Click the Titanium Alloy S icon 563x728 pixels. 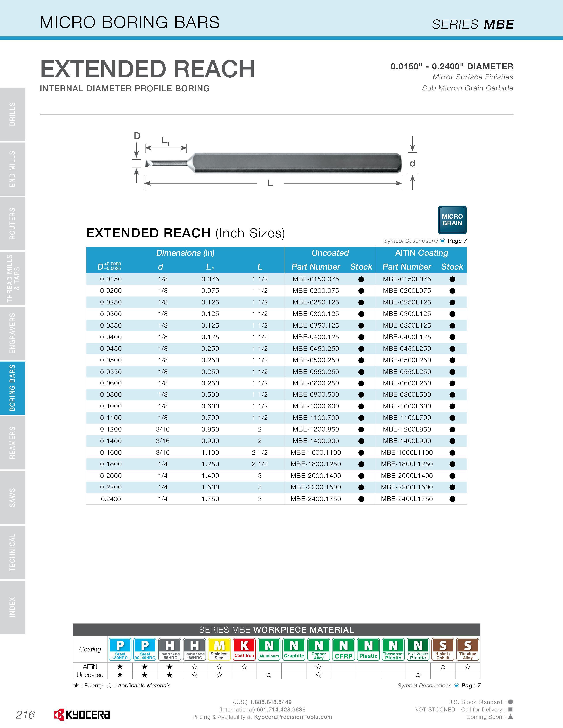(468, 649)
